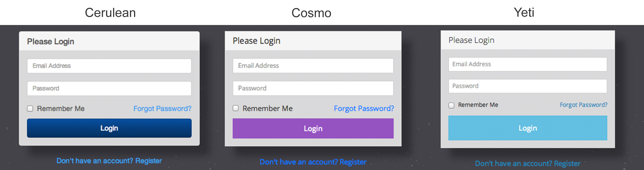
Task: Open Forgot Password link in Cosmo form
Action: (364, 109)
